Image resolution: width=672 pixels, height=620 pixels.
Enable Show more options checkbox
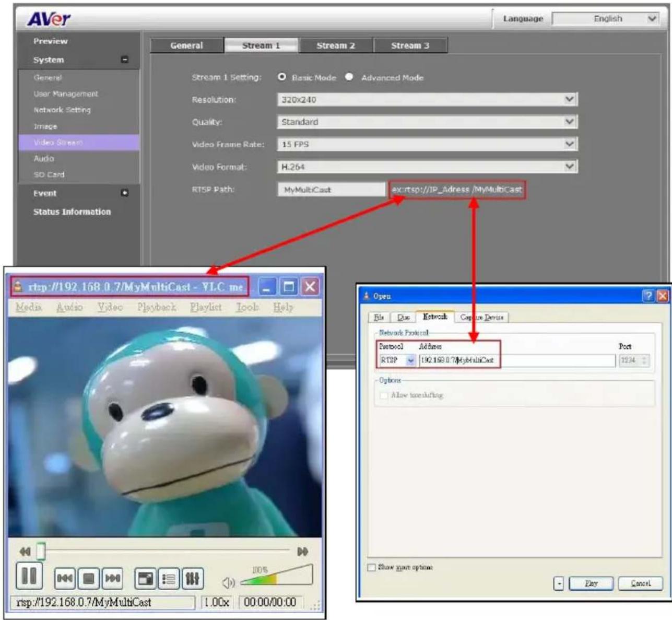tap(371, 567)
